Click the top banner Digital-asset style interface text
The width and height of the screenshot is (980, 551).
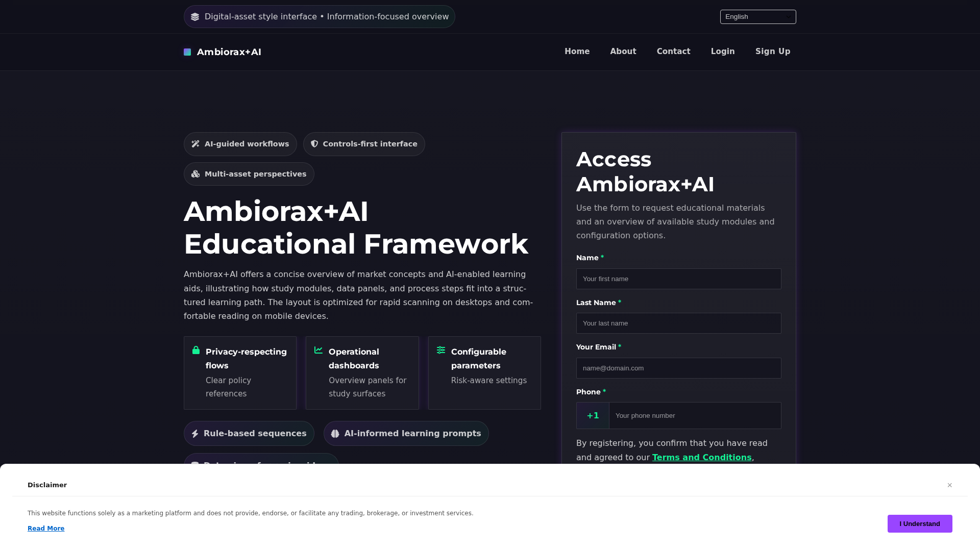[x=327, y=17]
